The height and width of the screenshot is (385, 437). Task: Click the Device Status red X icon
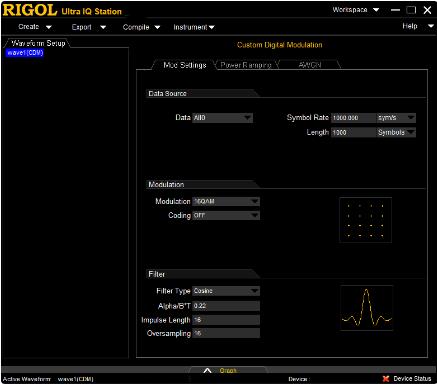(x=386, y=379)
